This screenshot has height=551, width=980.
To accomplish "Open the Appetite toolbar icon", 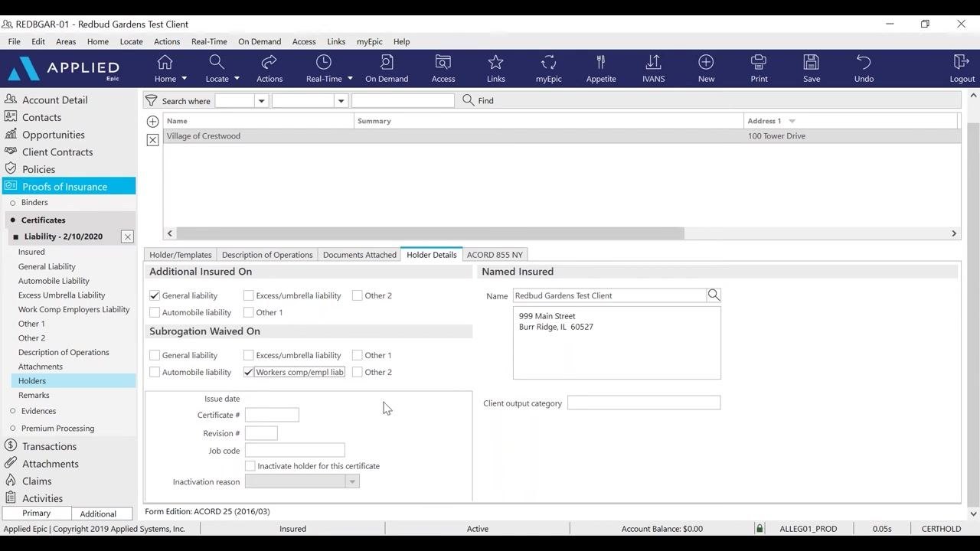I will [601, 62].
